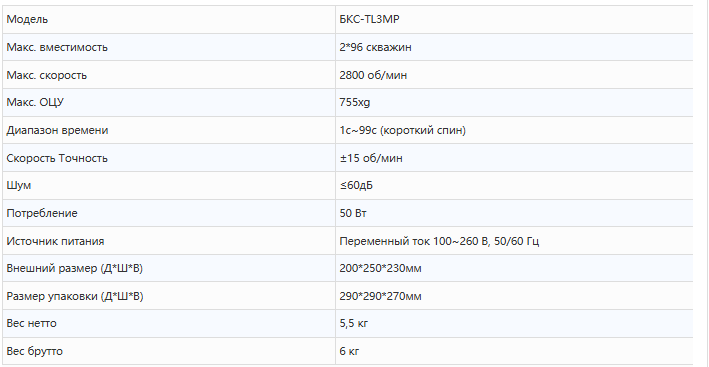Screen dimensions: 709x367
Task: Select the "5,5 кг" net weight value
Action: pyautogui.click(x=354, y=324)
